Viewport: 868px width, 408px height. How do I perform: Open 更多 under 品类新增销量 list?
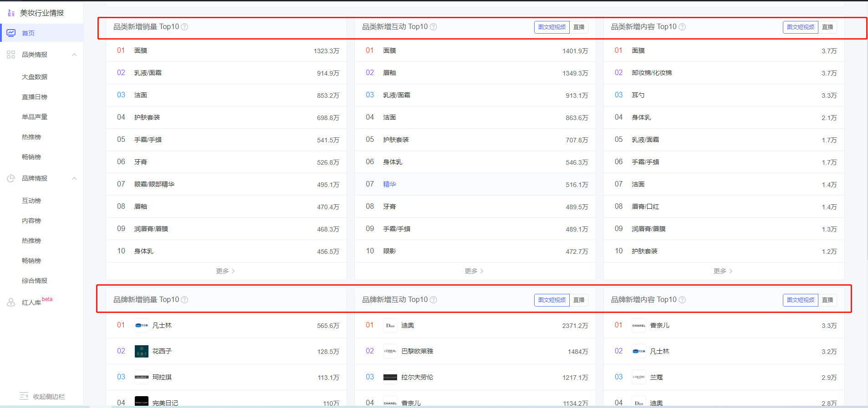[225, 271]
